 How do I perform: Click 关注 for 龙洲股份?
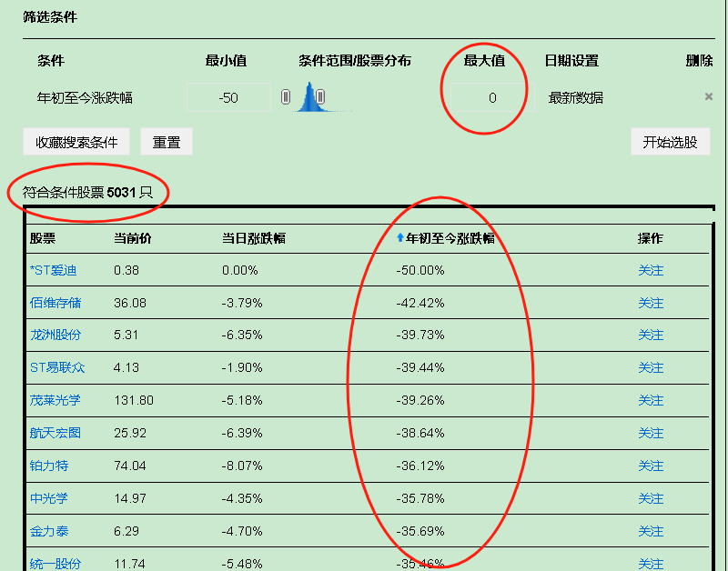[651, 335]
